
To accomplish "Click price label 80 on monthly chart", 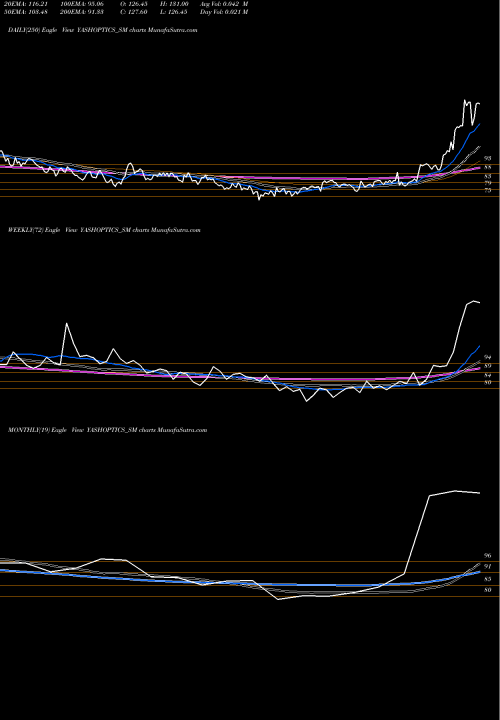I will (488, 590).
